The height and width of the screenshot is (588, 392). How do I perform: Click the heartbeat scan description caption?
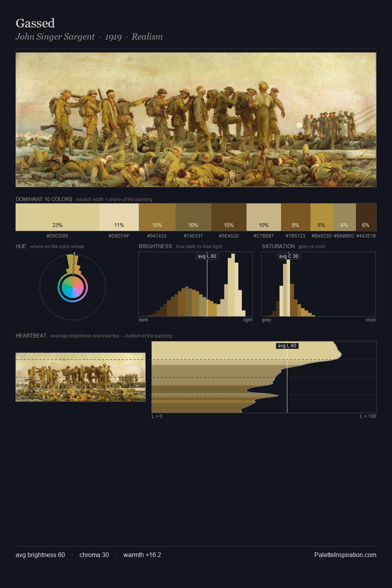pyautogui.click(x=111, y=336)
